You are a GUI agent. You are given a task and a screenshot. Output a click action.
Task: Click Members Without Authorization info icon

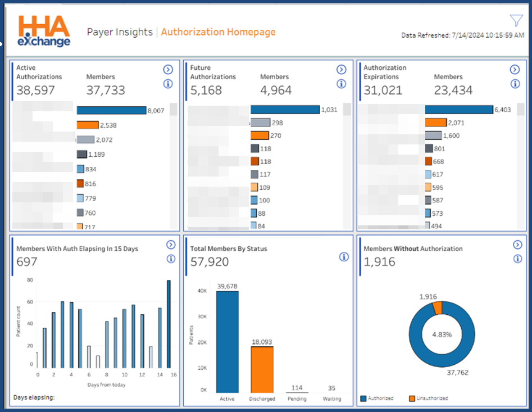pyautogui.click(x=517, y=259)
